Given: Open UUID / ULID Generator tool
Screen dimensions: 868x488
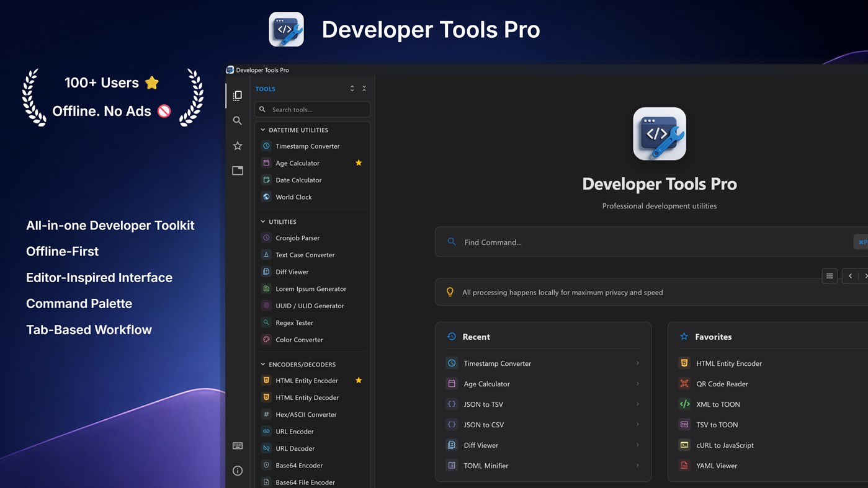Looking at the screenshot, I should [312, 305].
